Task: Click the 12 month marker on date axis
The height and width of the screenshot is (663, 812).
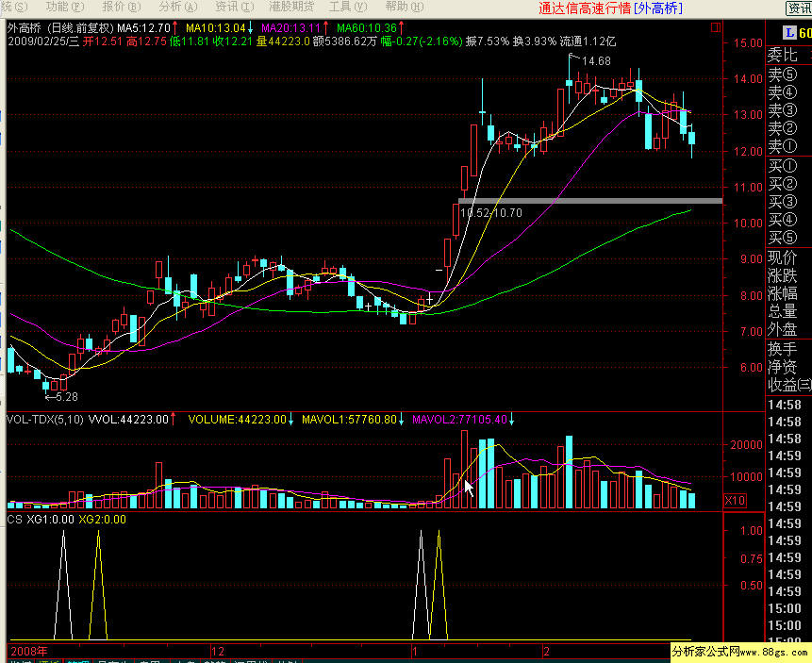Action: (x=218, y=651)
